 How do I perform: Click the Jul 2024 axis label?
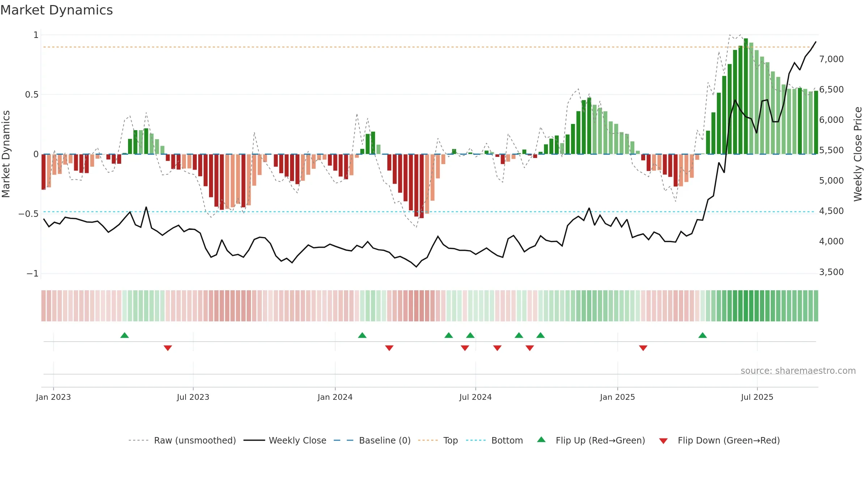pos(476,397)
